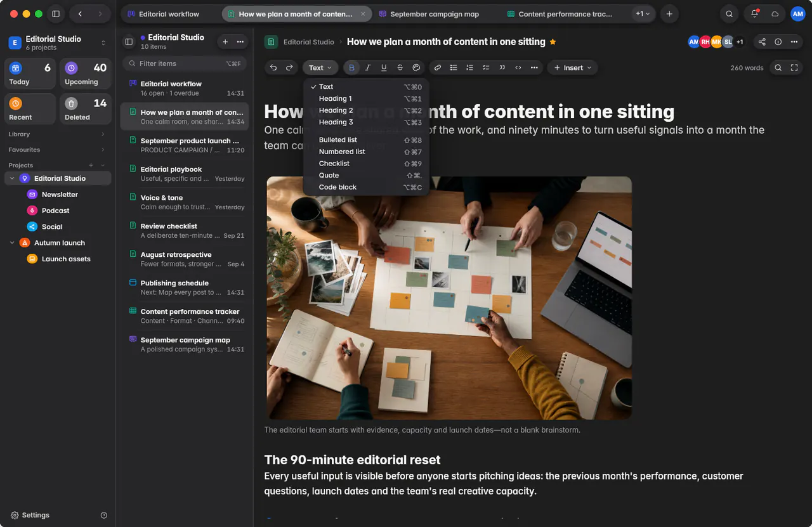This screenshot has width=812, height=527.
Task: Open the Insert dropdown
Action: [x=573, y=68]
